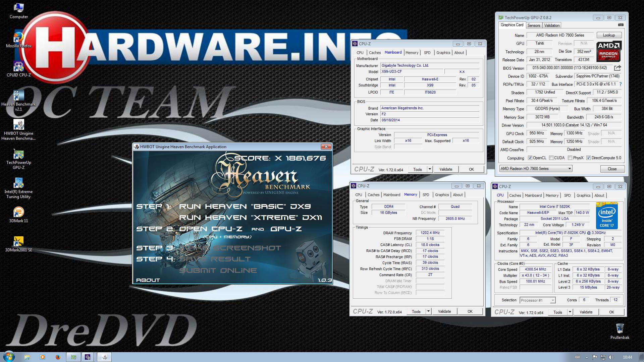Open the CPUID CPU-Z desktop shortcut
This screenshot has height=362, width=644.
tap(19, 69)
